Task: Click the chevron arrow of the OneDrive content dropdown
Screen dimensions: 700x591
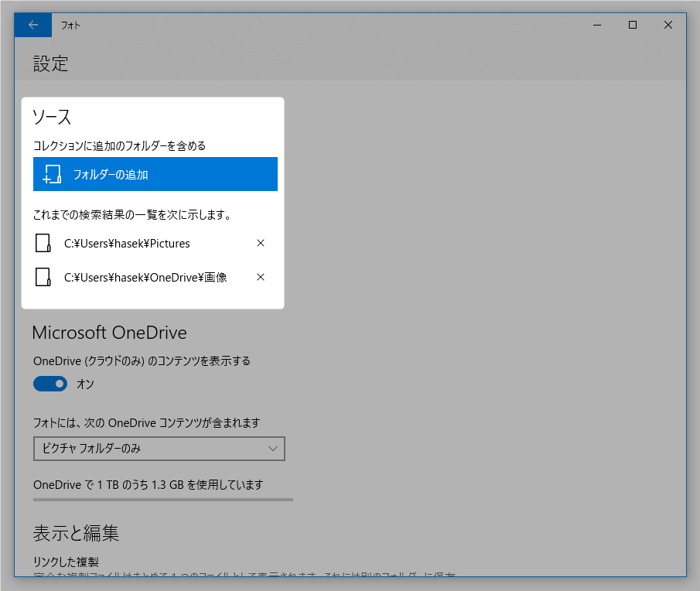Action: click(272, 449)
